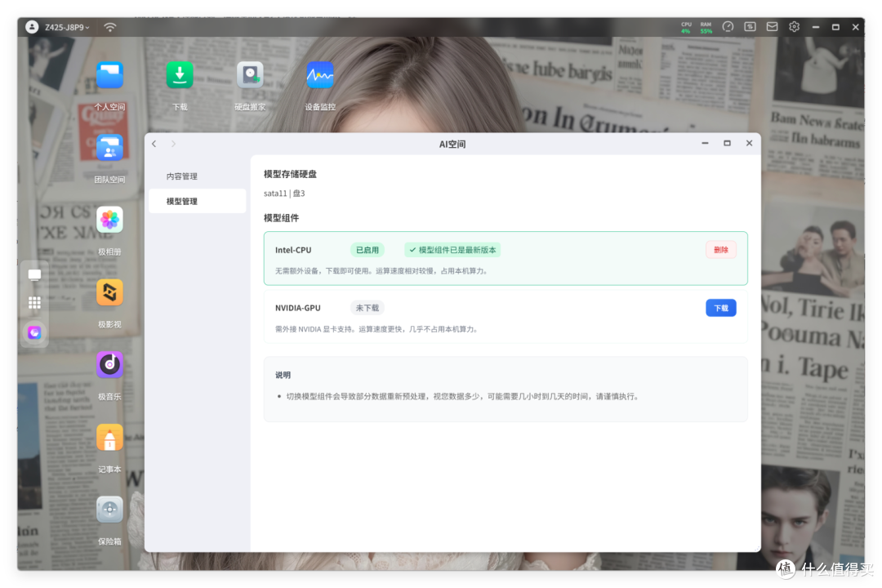This screenshot has width=882, height=588.
Task: Open the speed dashboard gauge icon
Action: click(x=728, y=26)
